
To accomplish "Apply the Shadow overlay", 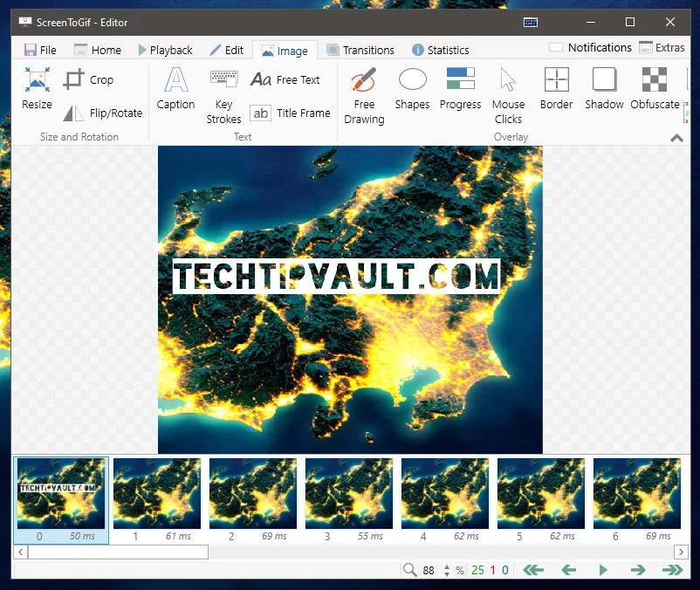I will click(x=604, y=89).
